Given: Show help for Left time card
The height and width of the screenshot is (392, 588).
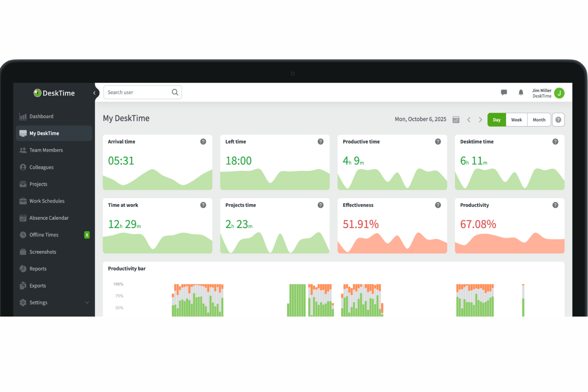Looking at the screenshot, I should click(321, 142).
